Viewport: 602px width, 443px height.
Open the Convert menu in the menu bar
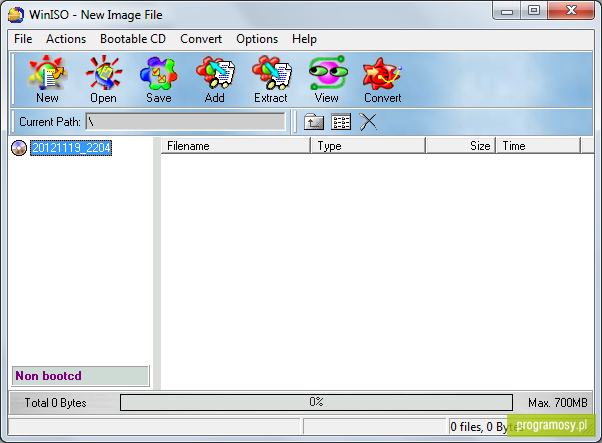tap(201, 39)
